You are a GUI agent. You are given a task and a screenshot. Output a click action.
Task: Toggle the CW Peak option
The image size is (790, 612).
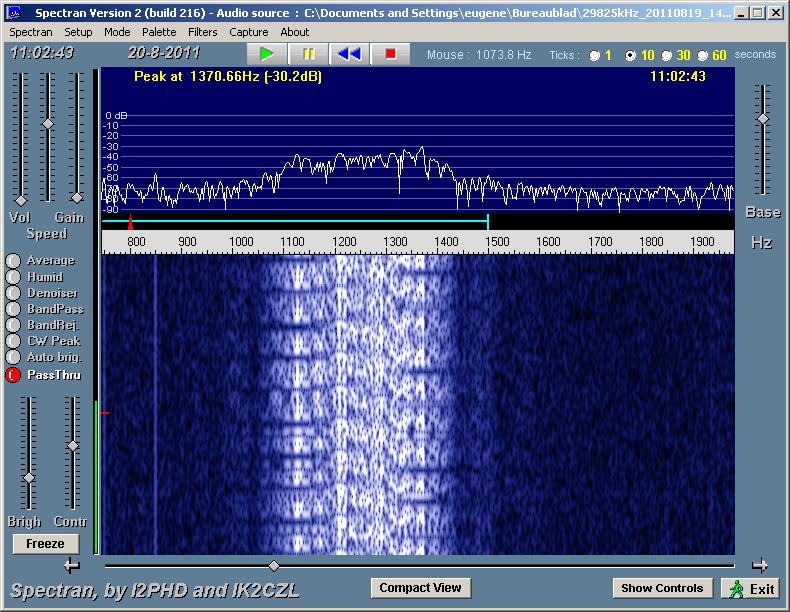[13, 341]
